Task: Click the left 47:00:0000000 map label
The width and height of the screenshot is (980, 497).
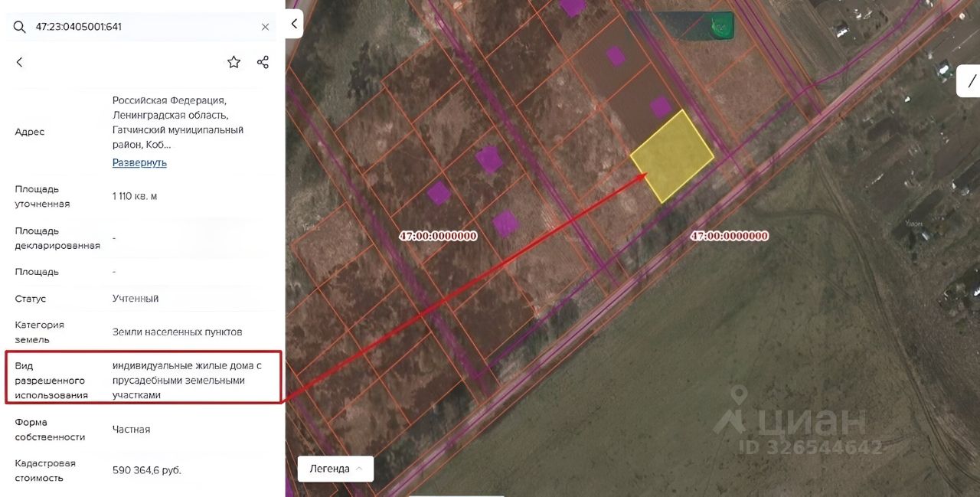Action: click(x=438, y=236)
